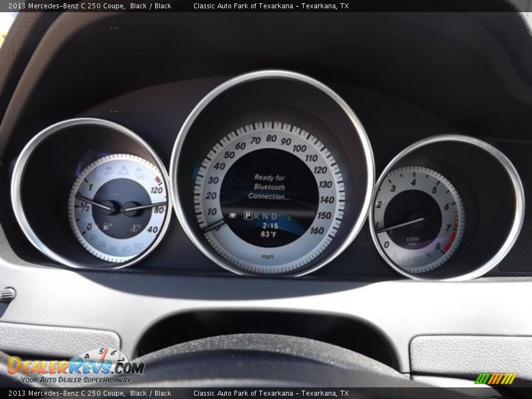This screenshot has width=532, height=399.
Task: Select the mph label on the speedometer
Action: [269, 257]
